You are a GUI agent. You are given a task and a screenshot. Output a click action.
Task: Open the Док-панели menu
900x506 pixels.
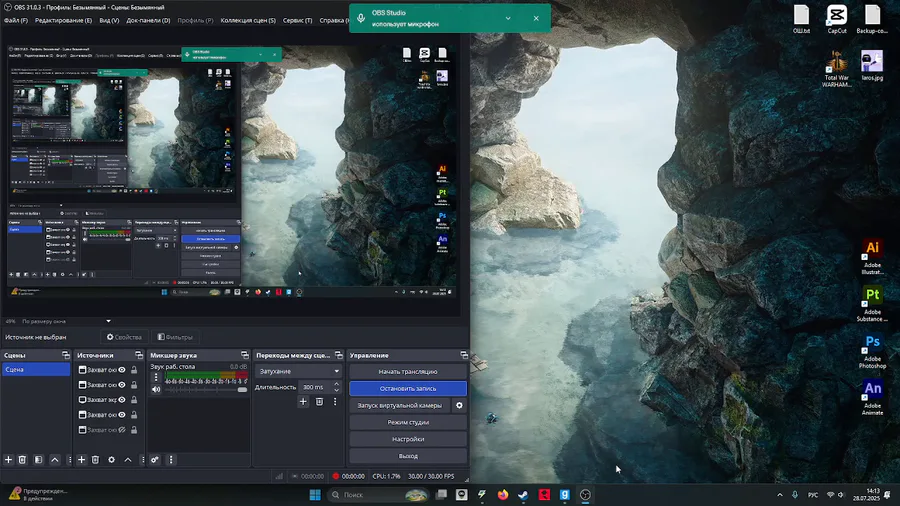[148, 20]
